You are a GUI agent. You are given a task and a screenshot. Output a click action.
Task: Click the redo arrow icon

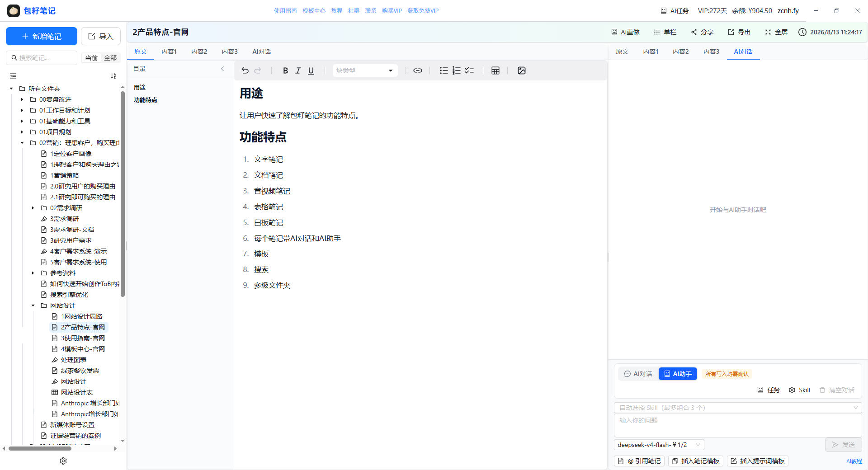[x=258, y=70]
